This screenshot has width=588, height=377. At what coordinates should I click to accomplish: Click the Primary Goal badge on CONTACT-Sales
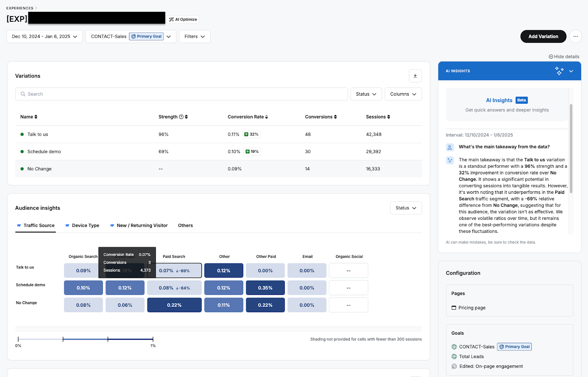pyautogui.click(x=146, y=36)
